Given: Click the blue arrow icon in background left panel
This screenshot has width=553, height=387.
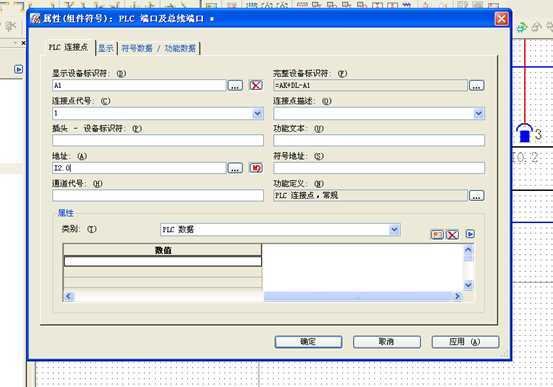Looking at the screenshot, I should (x=19, y=69).
